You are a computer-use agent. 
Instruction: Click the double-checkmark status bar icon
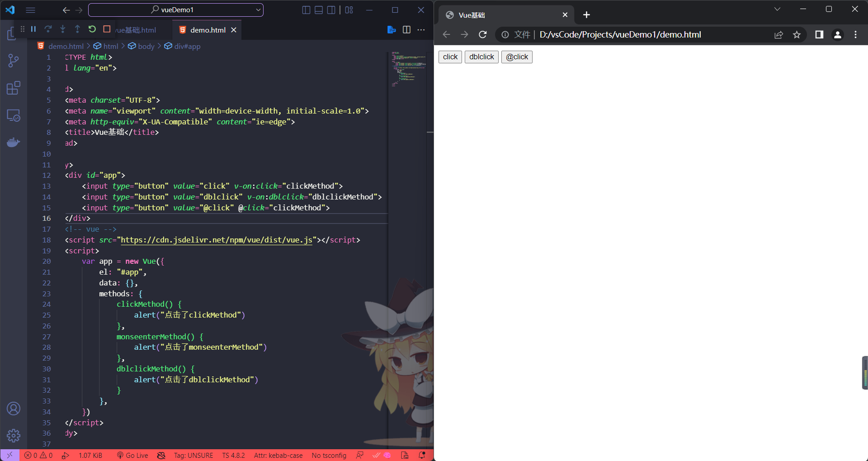(376, 455)
